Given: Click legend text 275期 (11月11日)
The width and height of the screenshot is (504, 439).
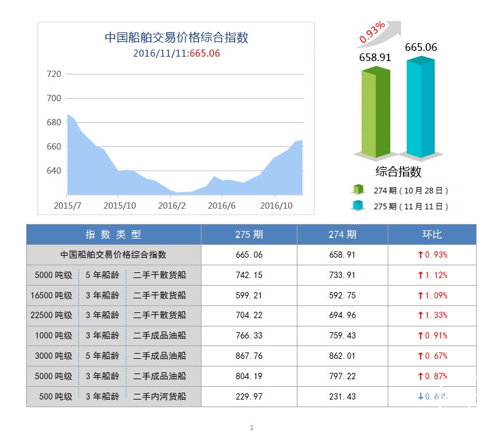Looking at the screenshot, I should coord(411,206).
